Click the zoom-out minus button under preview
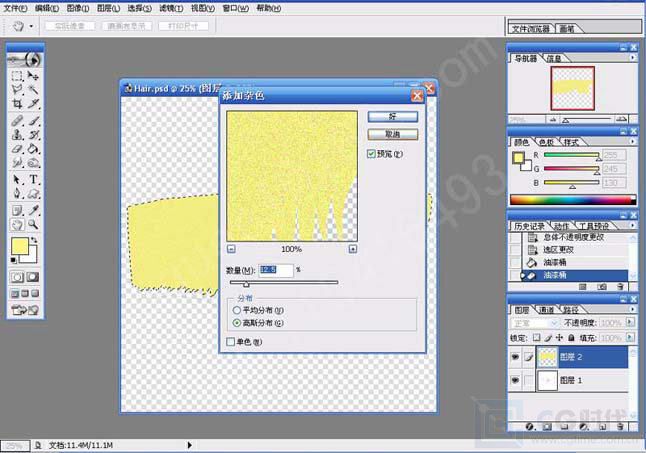 click(231, 248)
